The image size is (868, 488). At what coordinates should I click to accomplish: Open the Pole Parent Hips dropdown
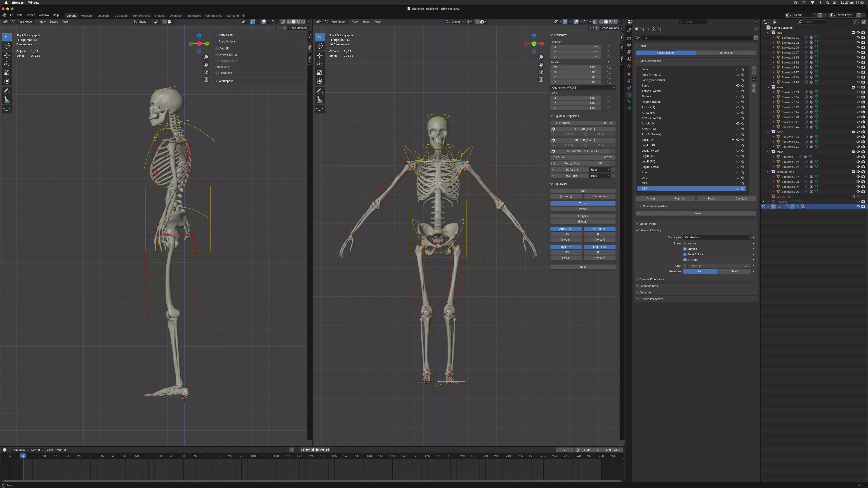pos(600,176)
